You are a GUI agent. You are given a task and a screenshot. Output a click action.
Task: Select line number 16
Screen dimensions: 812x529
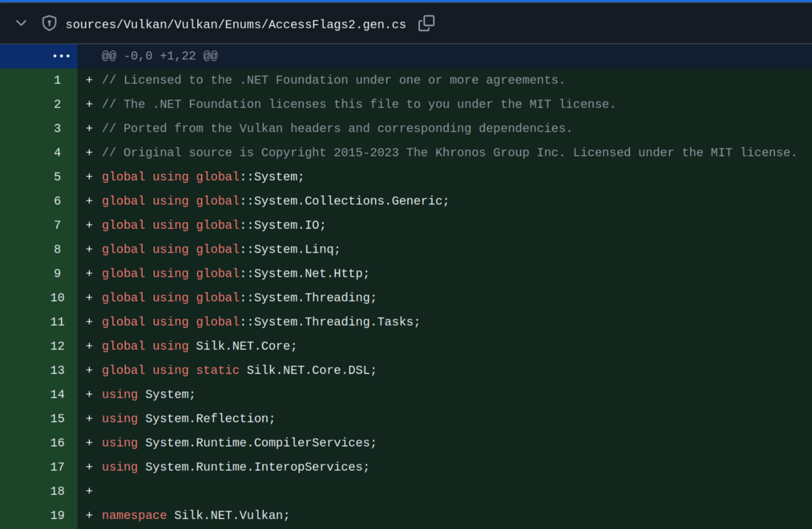click(57, 443)
